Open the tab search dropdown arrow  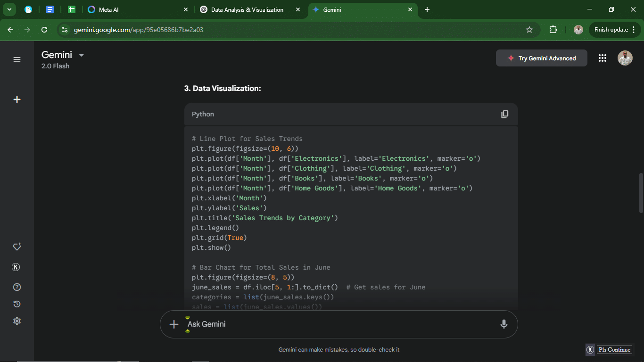(x=9, y=9)
